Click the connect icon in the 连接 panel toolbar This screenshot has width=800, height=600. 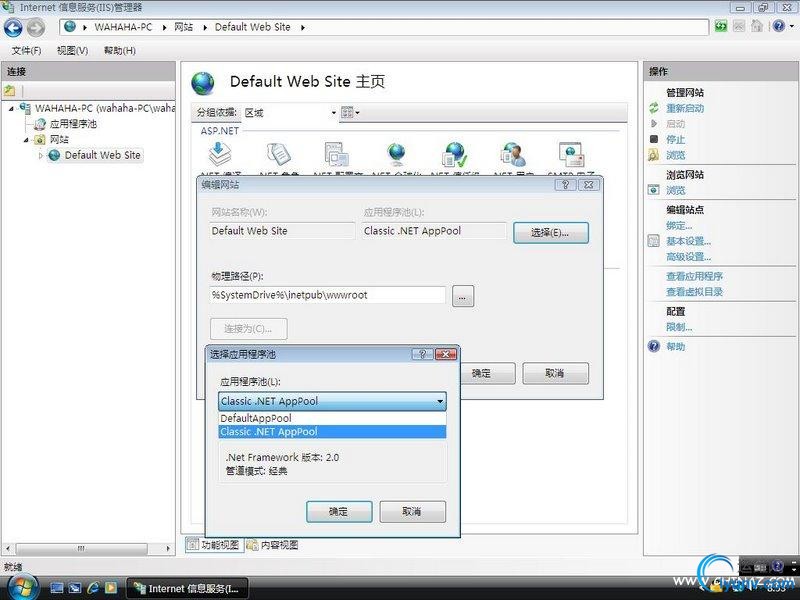click(10, 91)
